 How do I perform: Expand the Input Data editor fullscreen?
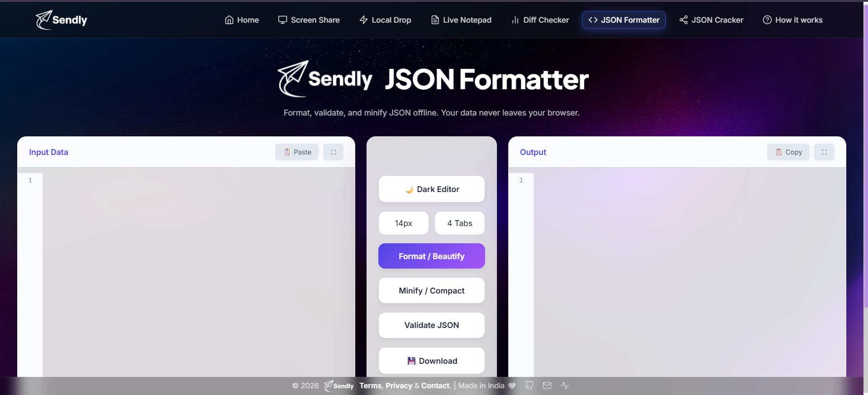pyautogui.click(x=333, y=152)
